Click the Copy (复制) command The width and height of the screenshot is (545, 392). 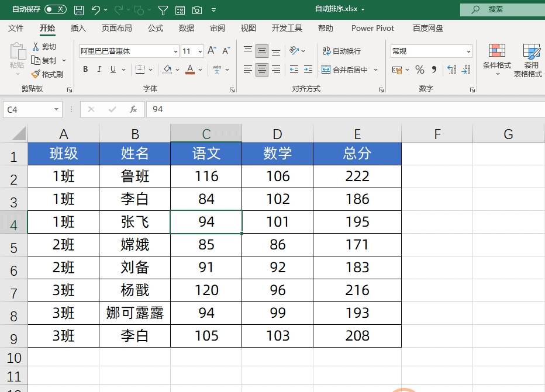point(48,60)
